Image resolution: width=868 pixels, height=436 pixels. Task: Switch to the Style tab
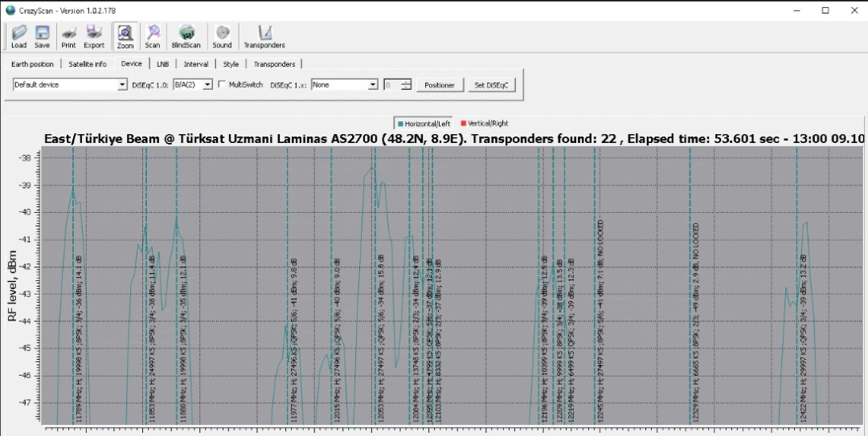pos(231,64)
